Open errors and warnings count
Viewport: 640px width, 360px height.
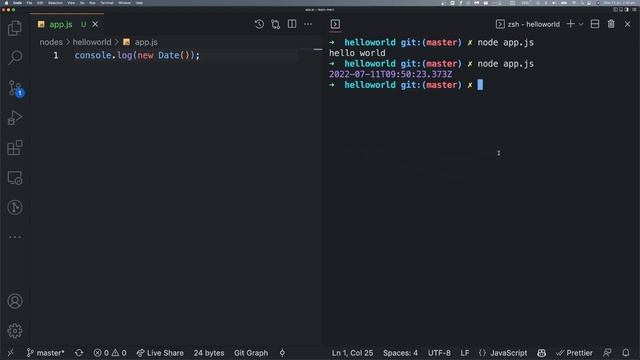coord(109,353)
